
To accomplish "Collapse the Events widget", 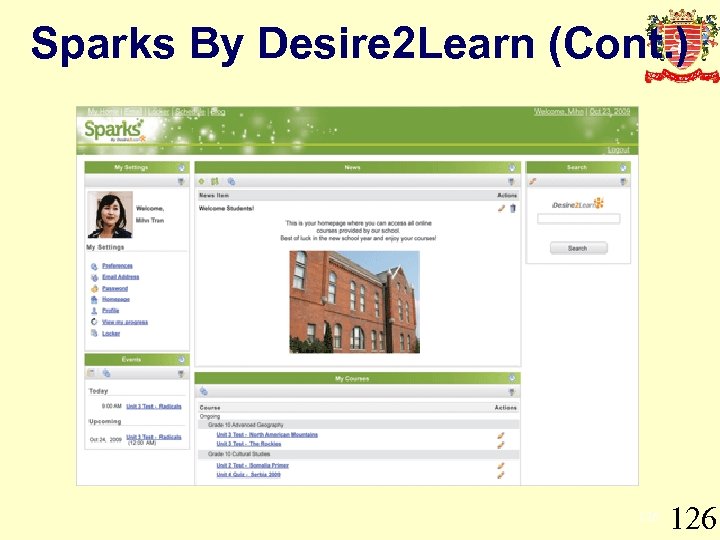I will tap(181, 360).
